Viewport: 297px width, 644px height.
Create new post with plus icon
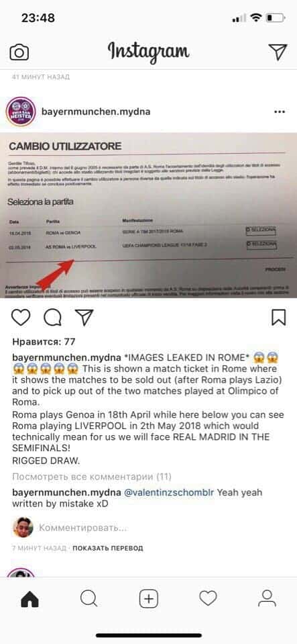coord(149,599)
